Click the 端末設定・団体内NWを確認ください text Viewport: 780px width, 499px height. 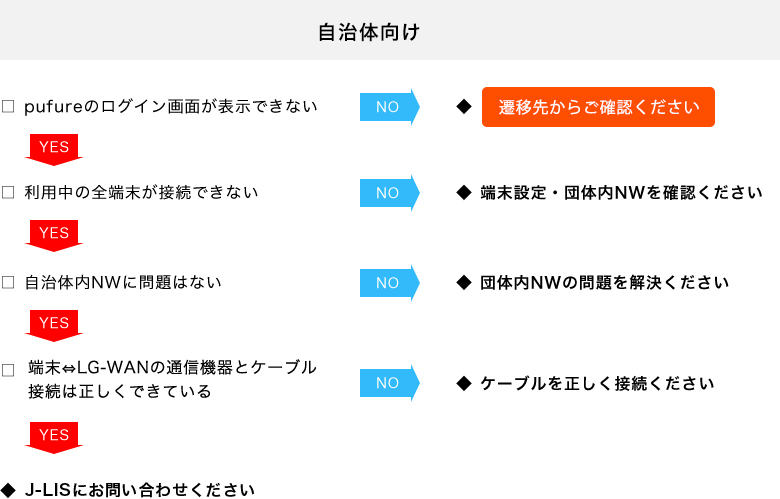point(621,193)
